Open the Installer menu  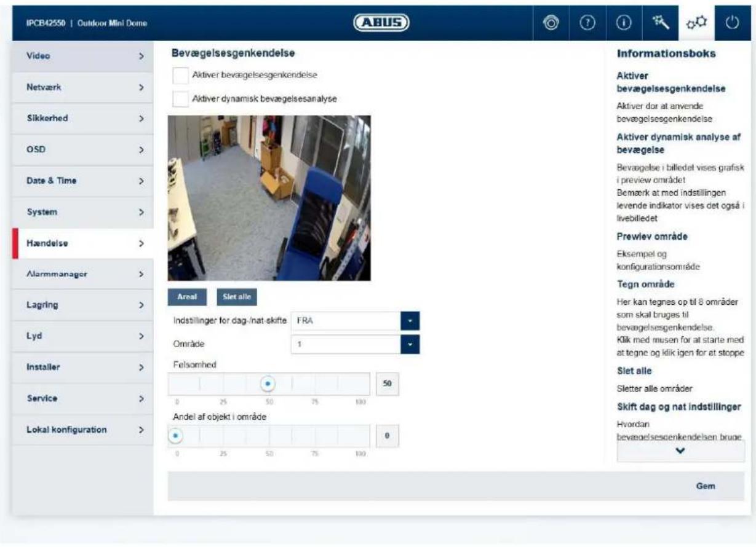(x=82, y=368)
